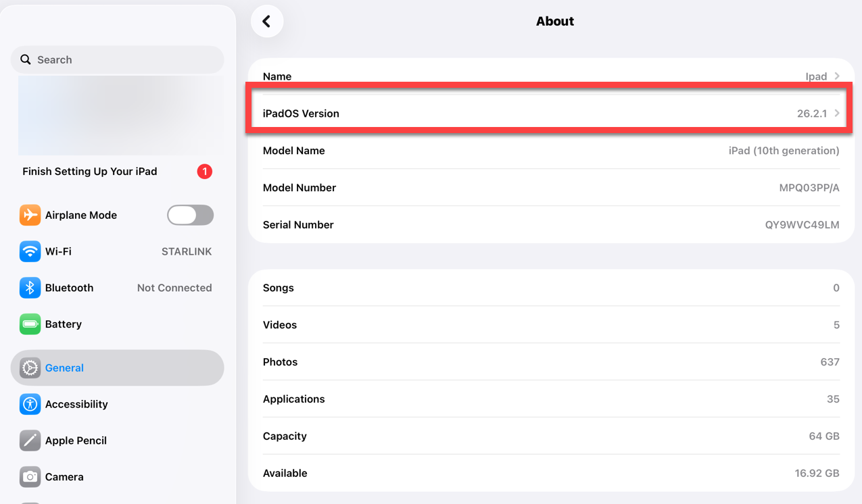
Task: Click the Camera icon
Action: pyautogui.click(x=30, y=477)
